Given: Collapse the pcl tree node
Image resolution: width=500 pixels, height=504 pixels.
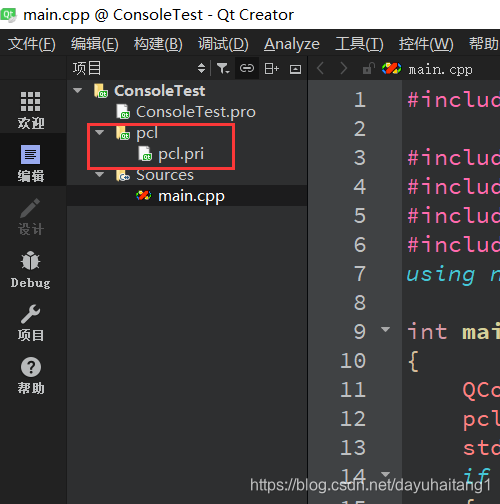Looking at the screenshot, I should click(x=99, y=132).
